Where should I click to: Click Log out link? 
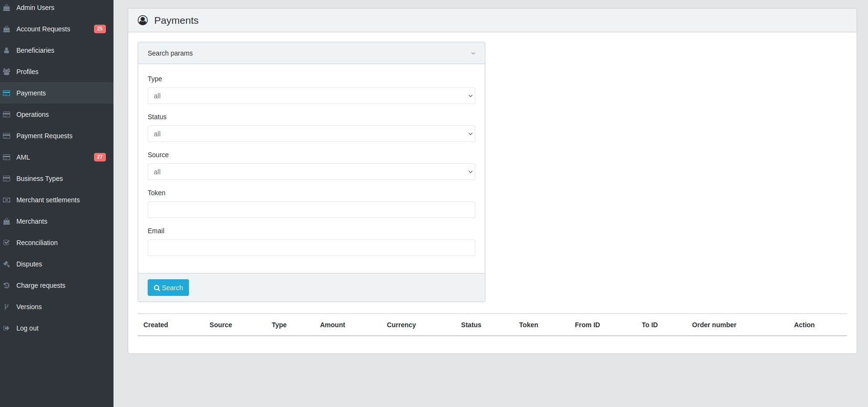(x=57, y=328)
